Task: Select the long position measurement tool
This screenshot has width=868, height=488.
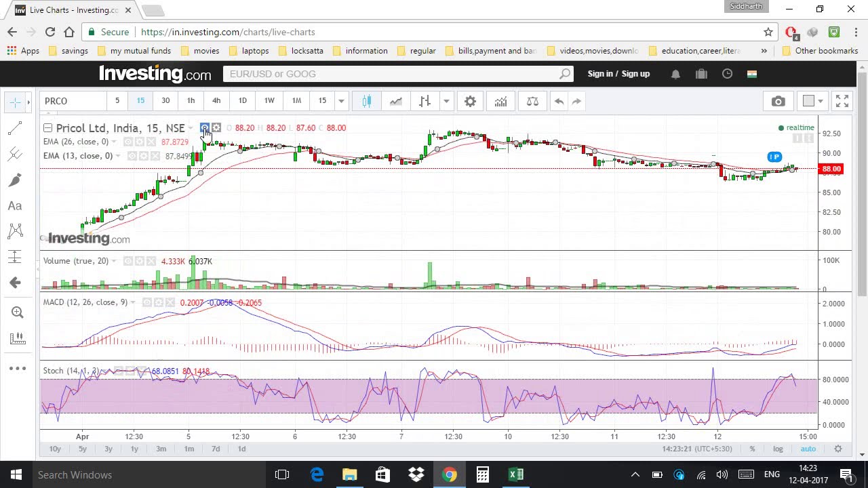Action: pos(15,257)
